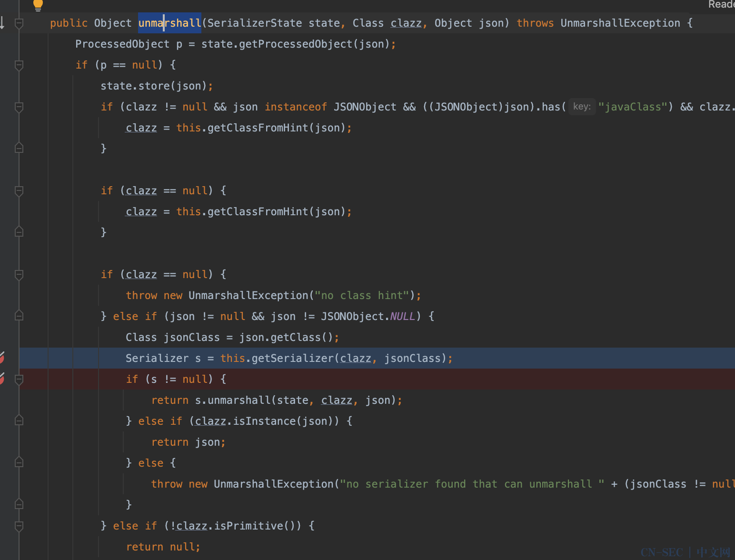Viewport: 735px width, 560px height.
Task: Fold the 'if (p == null)' block
Action: [x=19, y=65]
